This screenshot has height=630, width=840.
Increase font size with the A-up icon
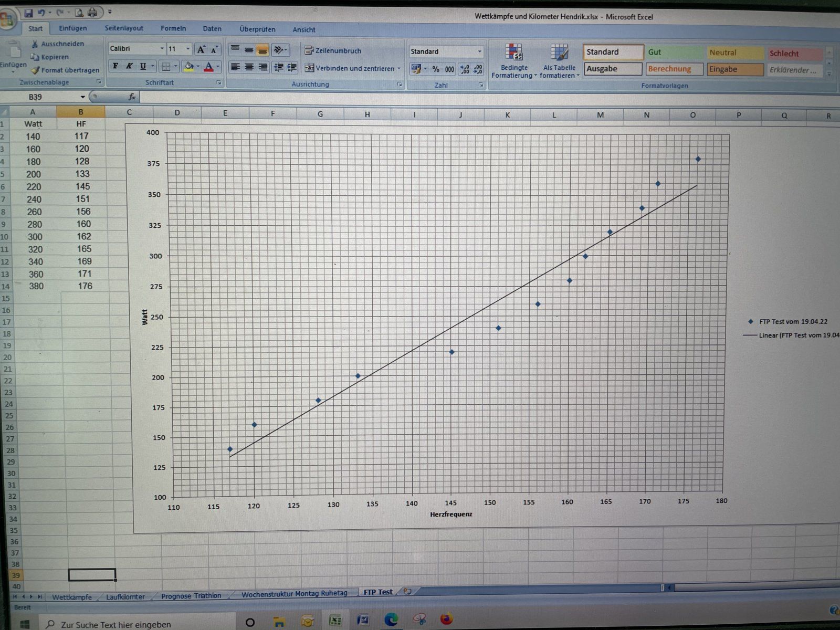click(201, 49)
